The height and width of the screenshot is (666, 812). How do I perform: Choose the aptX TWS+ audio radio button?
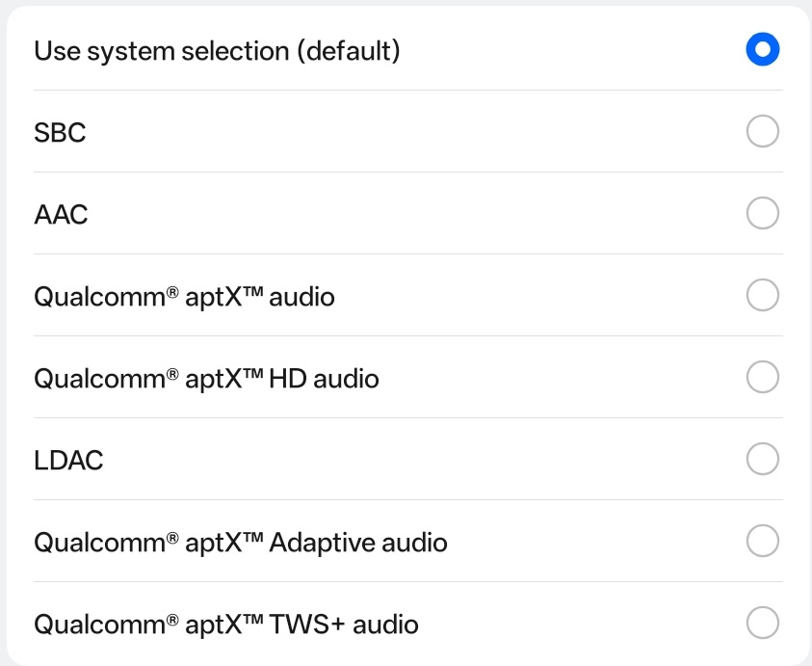[x=762, y=623]
